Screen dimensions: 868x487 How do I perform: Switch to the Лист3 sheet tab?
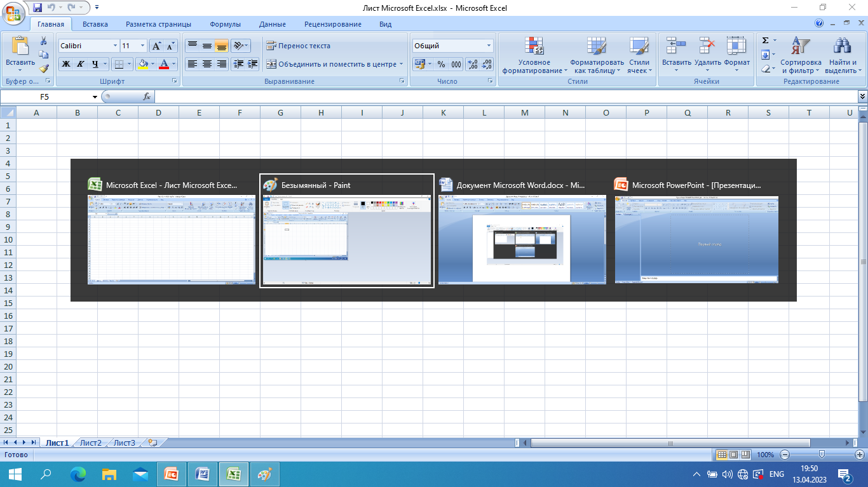pyautogui.click(x=124, y=443)
